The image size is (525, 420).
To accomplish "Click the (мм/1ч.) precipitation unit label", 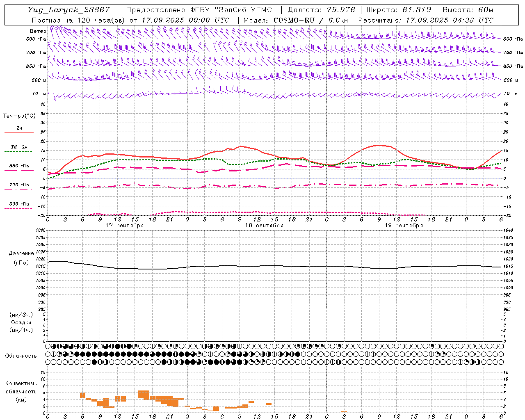I will click(21, 330).
